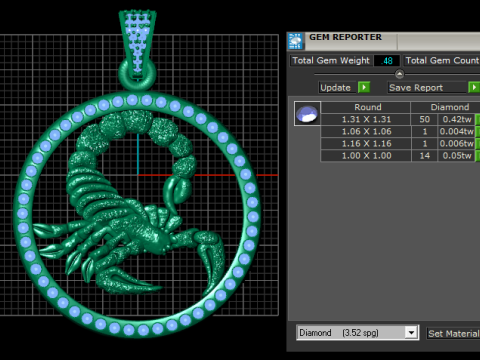This screenshot has width=480, height=360.
Task: Click the Gem Reporter panel icon
Action: coord(295,41)
